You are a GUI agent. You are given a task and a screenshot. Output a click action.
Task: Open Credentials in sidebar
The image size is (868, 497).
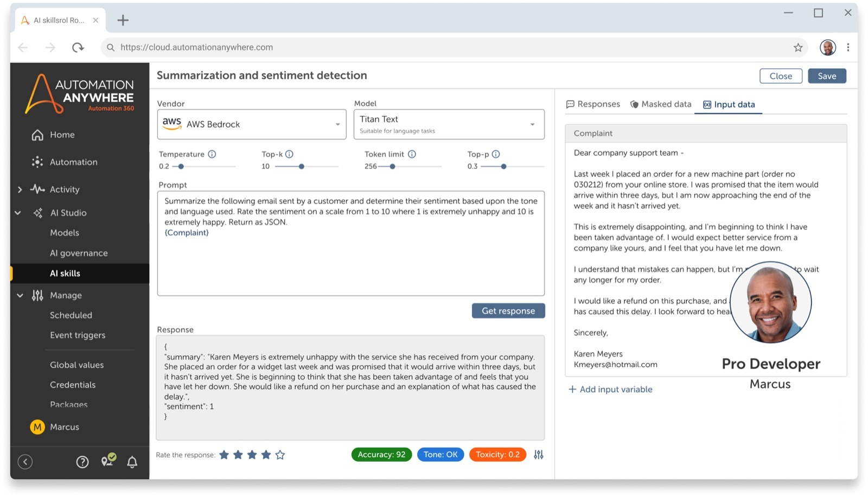point(73,385)
